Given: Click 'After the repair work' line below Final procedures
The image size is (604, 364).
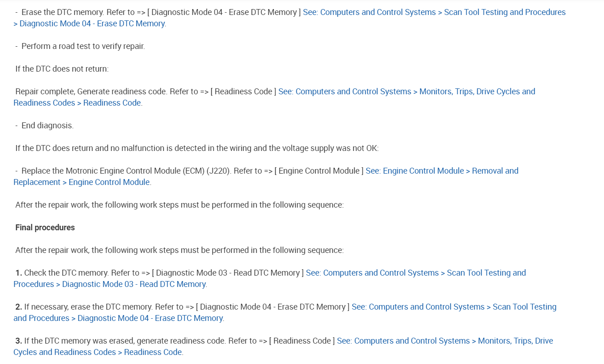Looking at the screenshot, I should [x=179, y=250].
